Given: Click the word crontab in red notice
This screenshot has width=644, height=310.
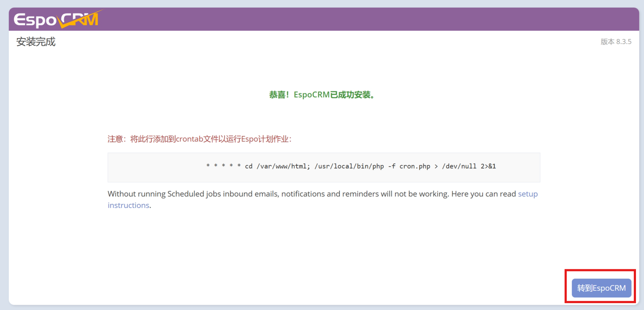Looking at the screenshot, I should pyautogui.click(x=189, y=139).
